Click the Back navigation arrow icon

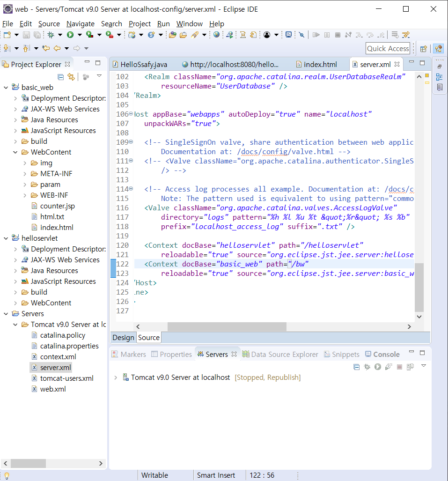[x=57, y=48]
